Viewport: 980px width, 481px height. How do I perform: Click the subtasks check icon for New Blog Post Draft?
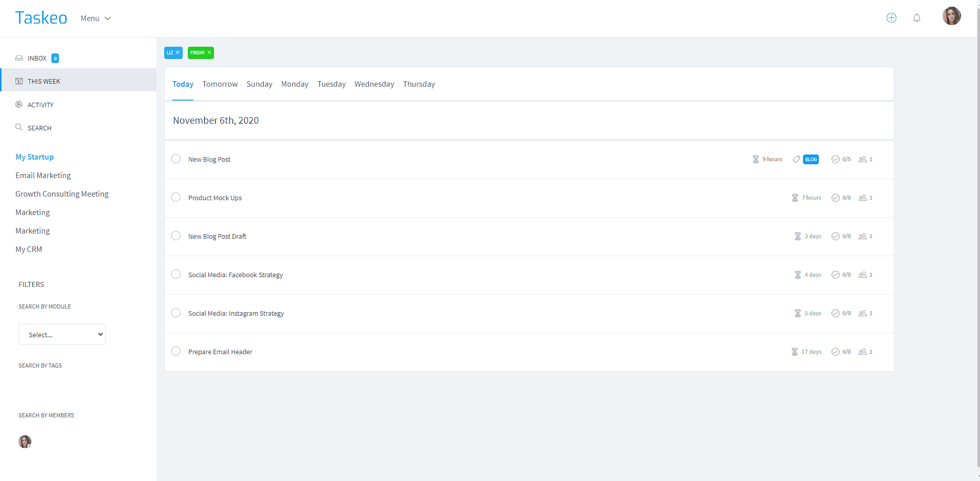point(835,236)
